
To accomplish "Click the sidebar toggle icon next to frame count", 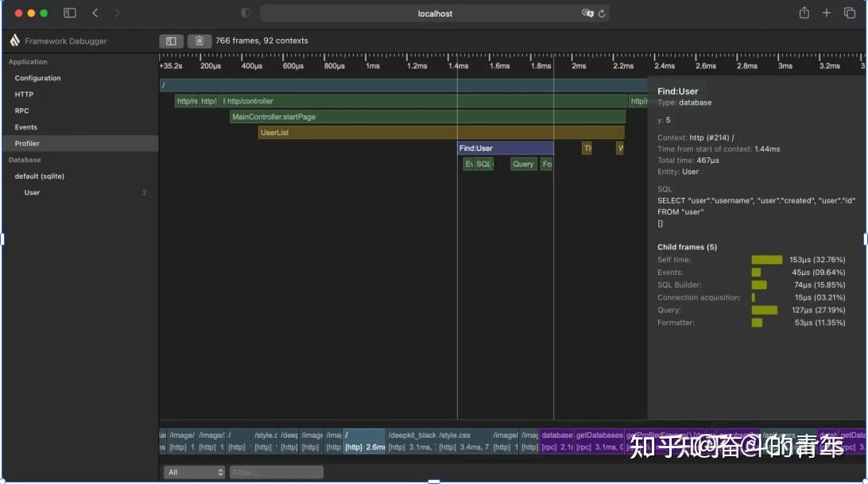I will tap(171, 41).
